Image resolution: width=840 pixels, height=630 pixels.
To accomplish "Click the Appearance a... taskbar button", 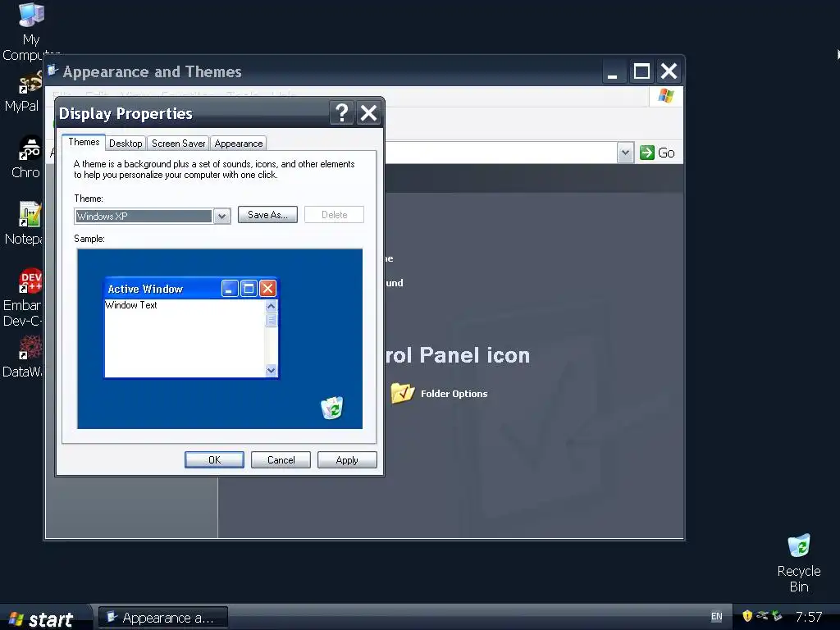I will (x=163, y=618).
